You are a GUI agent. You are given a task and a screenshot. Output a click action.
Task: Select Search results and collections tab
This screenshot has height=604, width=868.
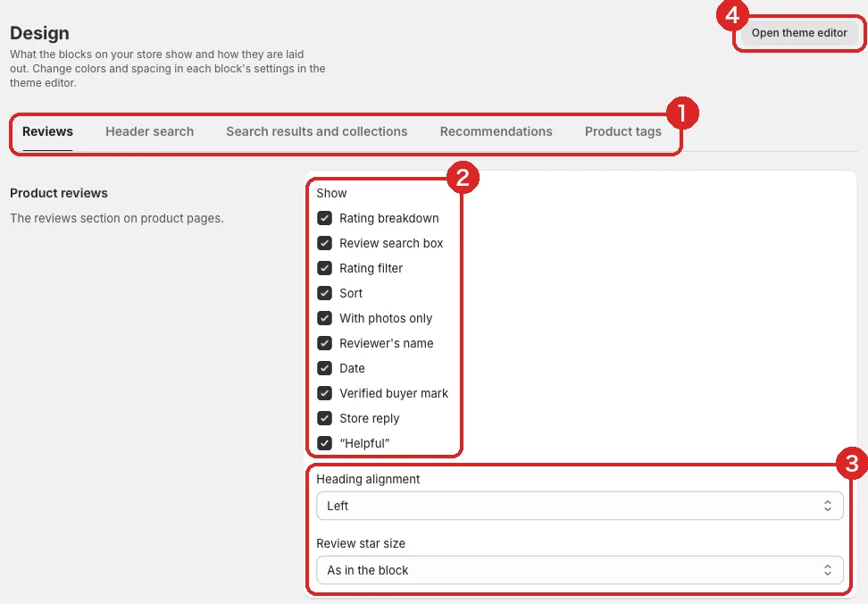317,131
